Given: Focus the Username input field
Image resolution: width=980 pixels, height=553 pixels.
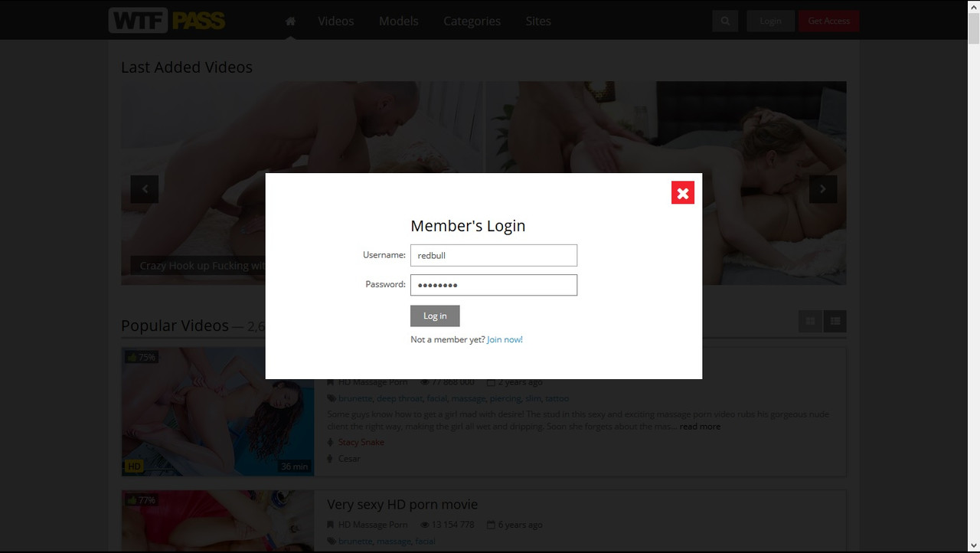Looking at the screenshot, I should (x=494, y=255).
